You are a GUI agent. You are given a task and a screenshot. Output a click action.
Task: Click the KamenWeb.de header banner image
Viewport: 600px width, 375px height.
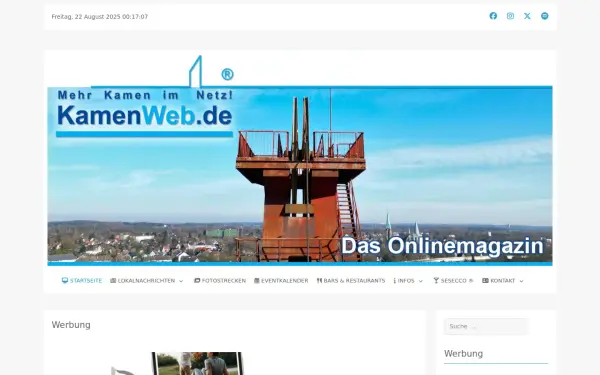[300, 161]
